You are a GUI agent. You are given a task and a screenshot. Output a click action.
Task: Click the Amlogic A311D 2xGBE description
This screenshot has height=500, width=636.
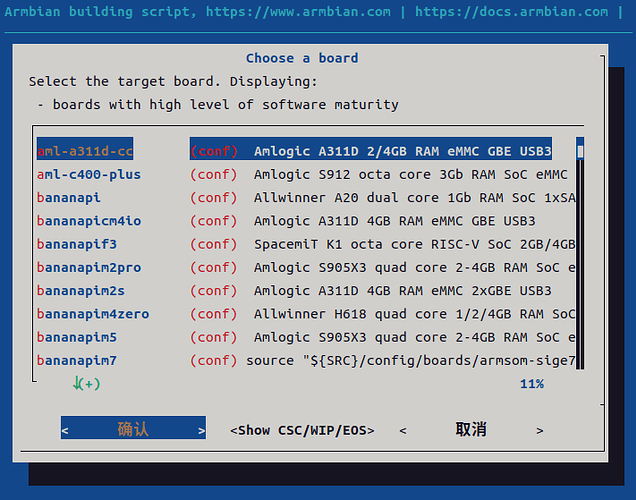[x=402, y=291]
